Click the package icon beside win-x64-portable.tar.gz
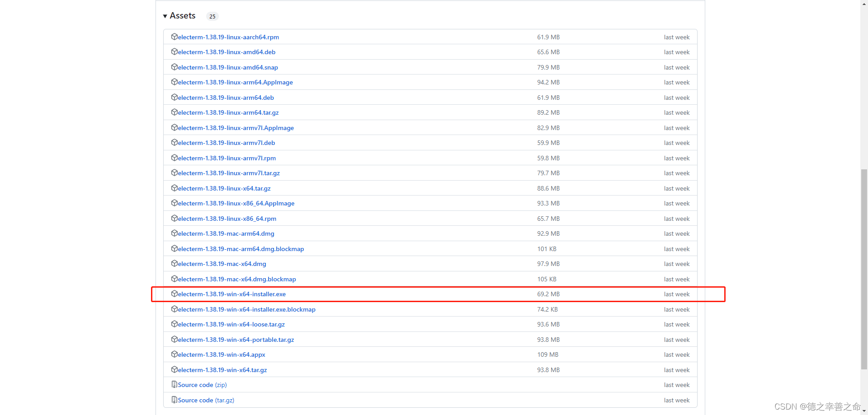This screenshot has height=415, width=868. (x=174, y=339)
